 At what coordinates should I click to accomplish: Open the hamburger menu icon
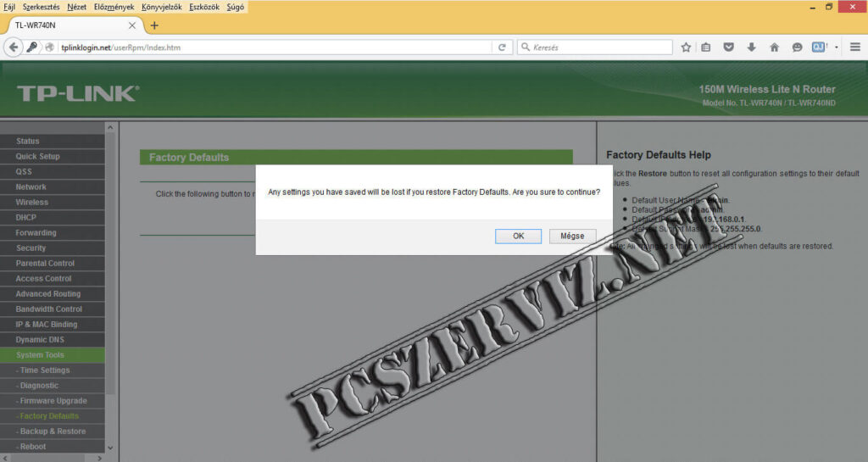pos(855,47)
